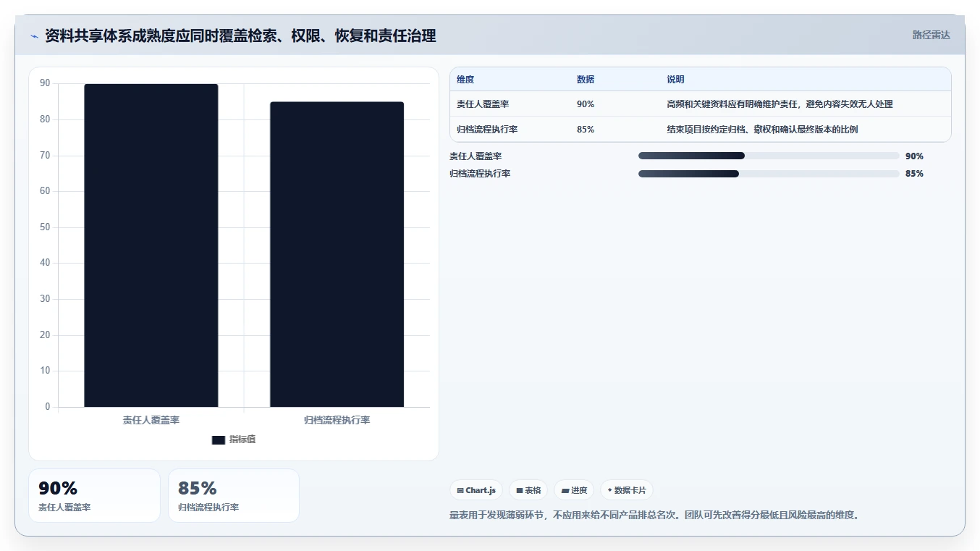
Task: Select the 数据卡片 chip text
Action: pos(630,490)
